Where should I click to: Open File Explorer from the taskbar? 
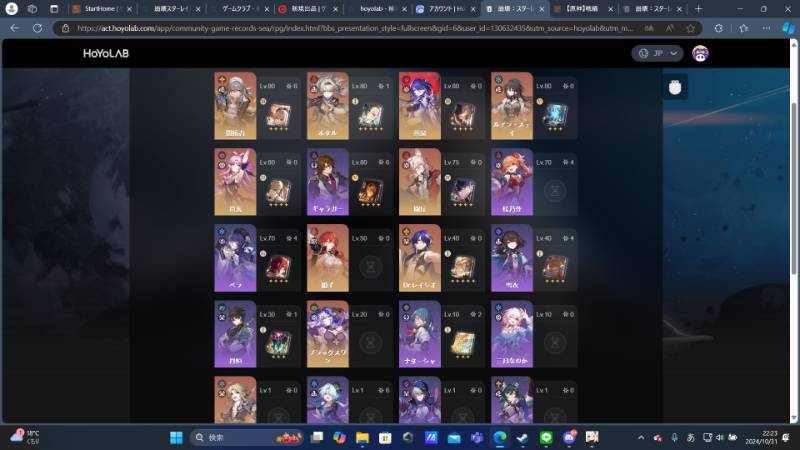(362, 437)
